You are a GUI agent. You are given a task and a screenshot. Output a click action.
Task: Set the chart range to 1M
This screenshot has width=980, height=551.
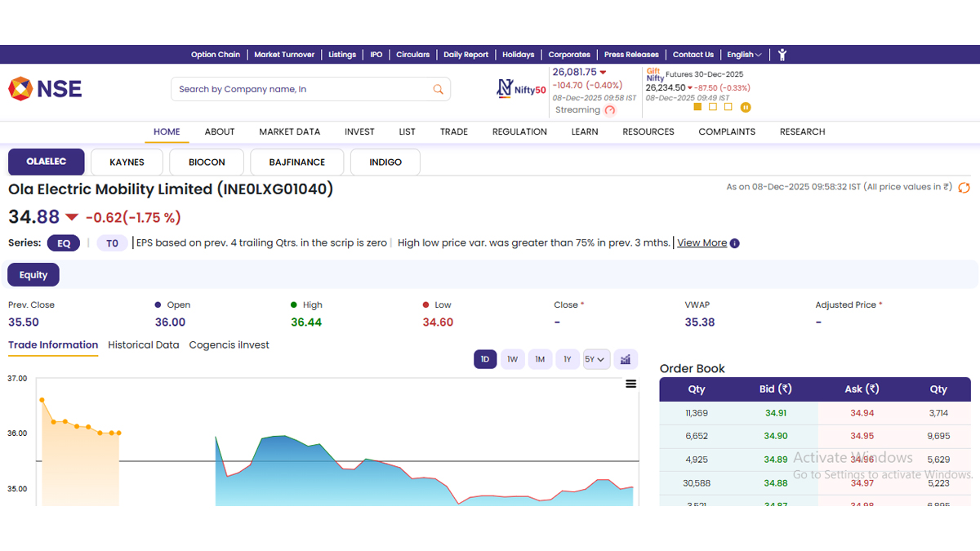point(540,359)
